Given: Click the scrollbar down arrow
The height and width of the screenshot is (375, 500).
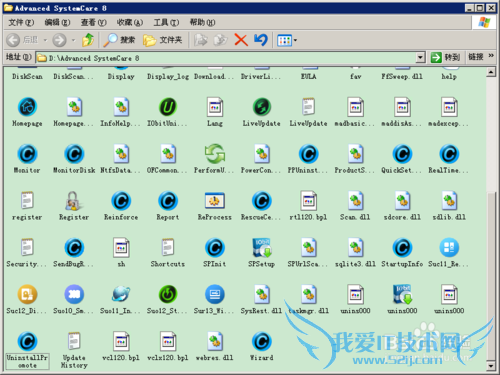Looking at the screenshot, I should coord(491,366).
